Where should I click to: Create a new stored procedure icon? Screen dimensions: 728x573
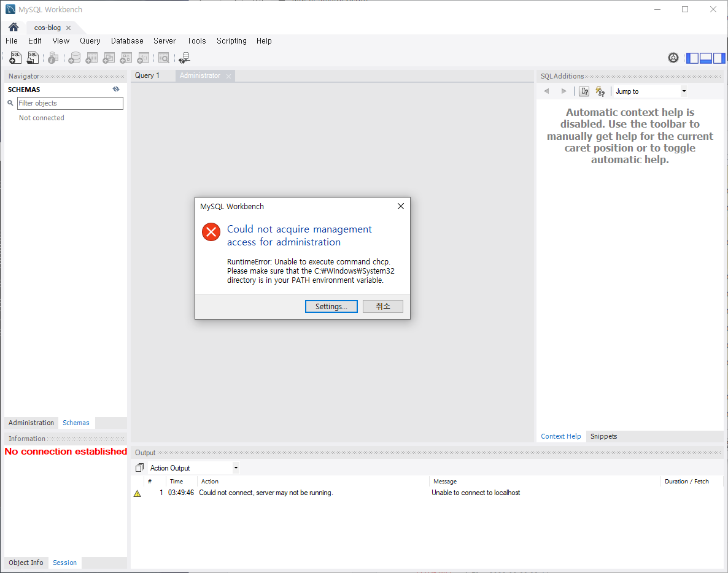coord(126,58)
